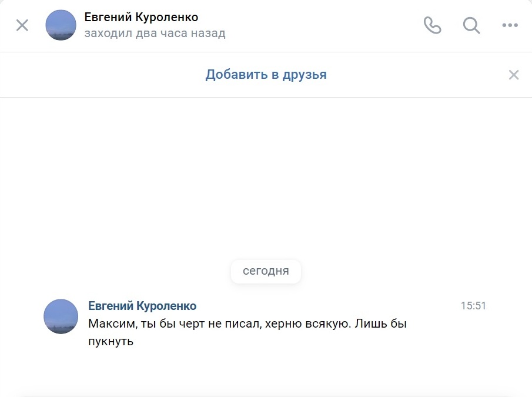Close the chat with the top-left X
Screen dimensions: 532x397
click(x=22, y=25)
